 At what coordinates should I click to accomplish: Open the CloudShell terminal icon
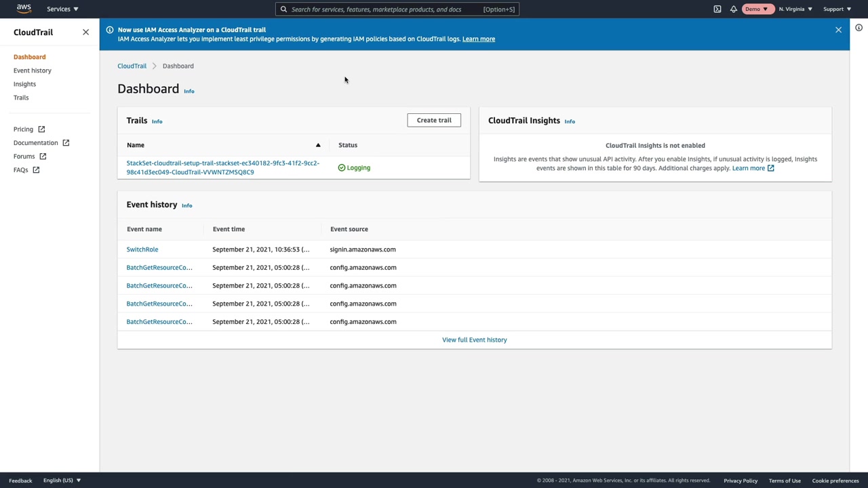pos(717,9)
